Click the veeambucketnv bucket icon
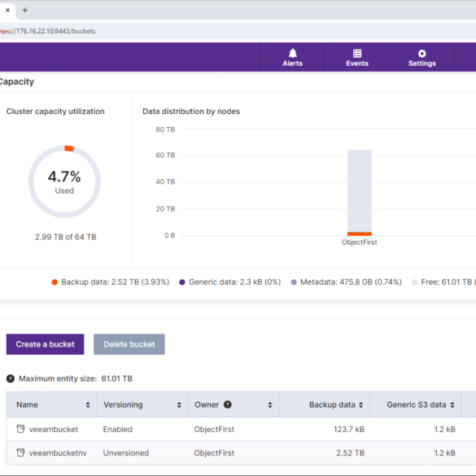 (x=20, y=452)
